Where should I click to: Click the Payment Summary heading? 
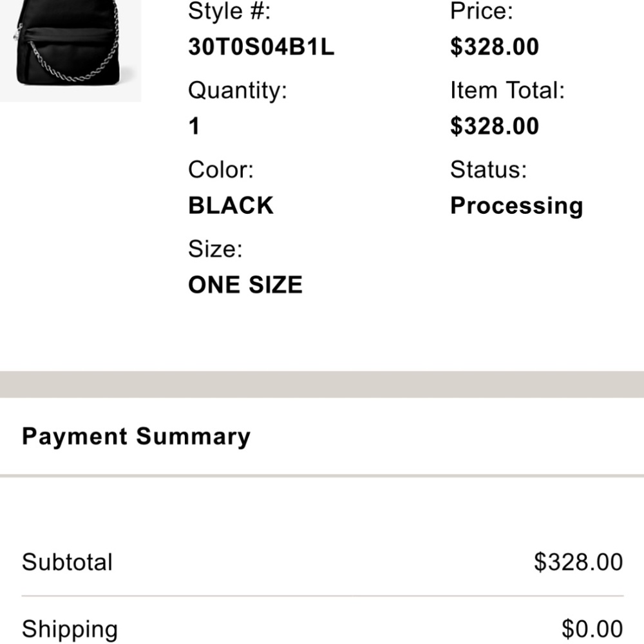[136, 437]
